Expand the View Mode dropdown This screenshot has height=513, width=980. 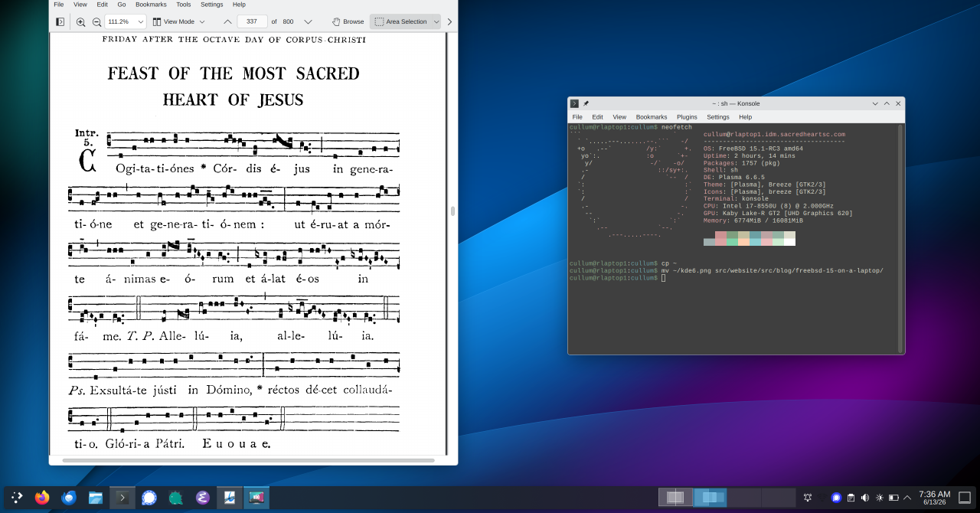point(178,21)
